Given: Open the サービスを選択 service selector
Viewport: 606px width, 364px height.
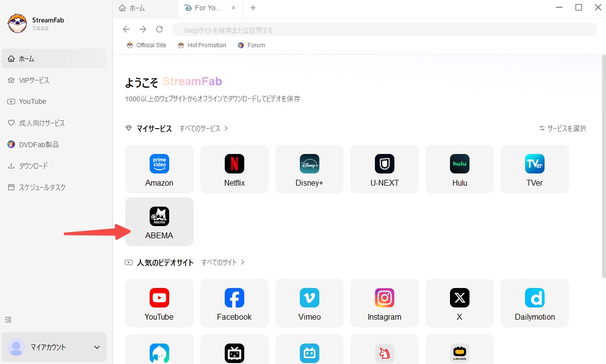Looking at the screenshot, I should (564, 128).
